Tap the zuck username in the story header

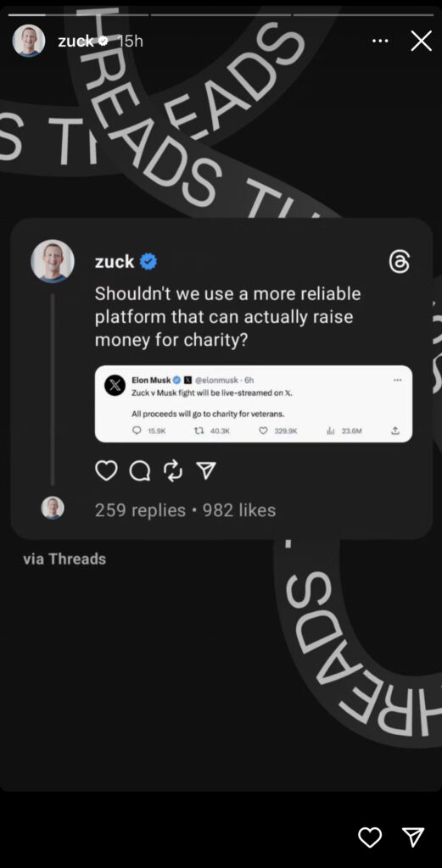point(76,41)
